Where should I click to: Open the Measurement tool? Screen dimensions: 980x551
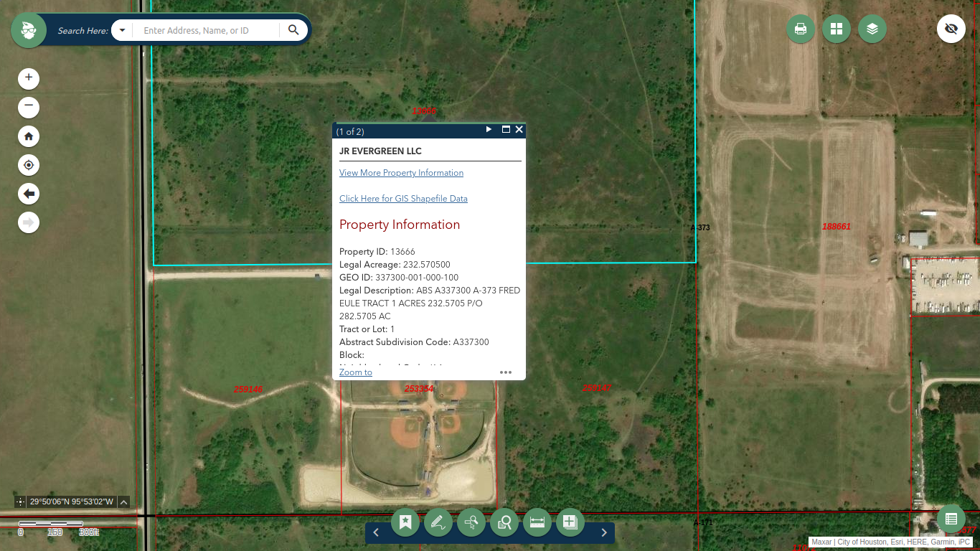tap(537, 522)
